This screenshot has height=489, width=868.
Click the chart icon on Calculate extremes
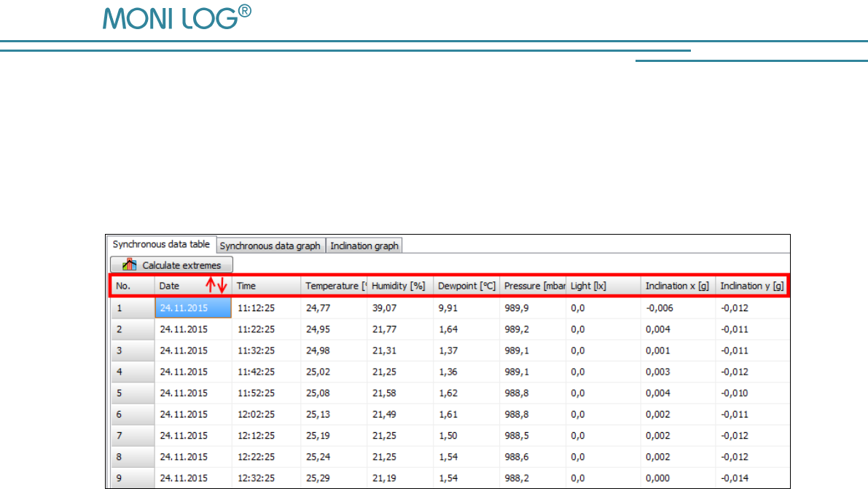[x=129, y=265]
